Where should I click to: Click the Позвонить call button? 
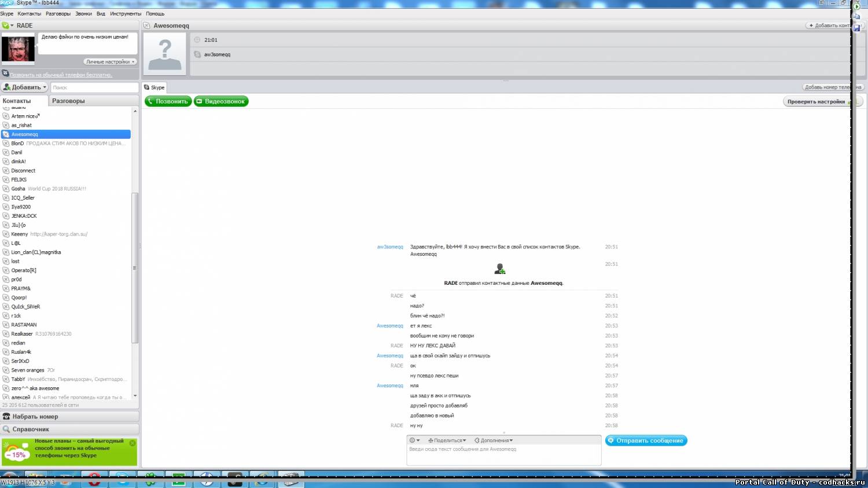click(168, 101)
